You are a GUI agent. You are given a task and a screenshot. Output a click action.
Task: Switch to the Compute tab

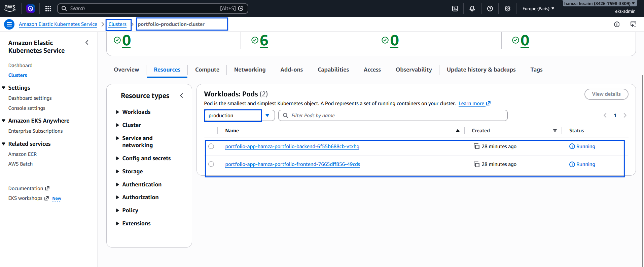(207, 70)
